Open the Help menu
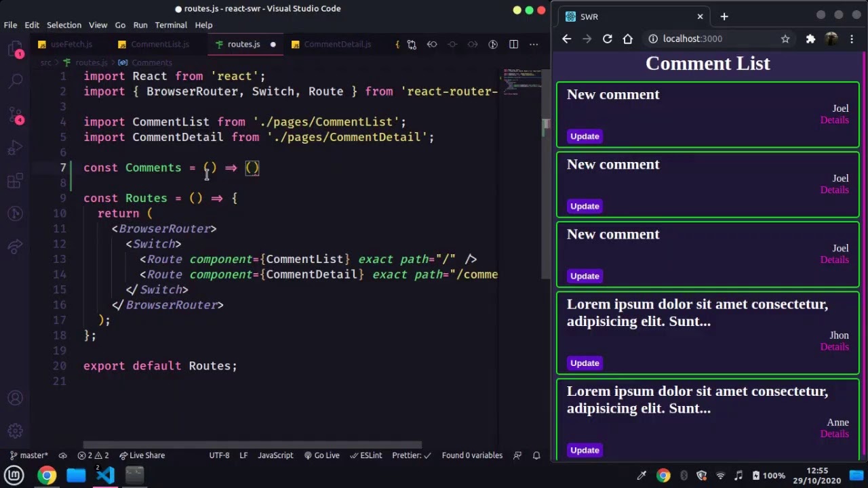Viewport: 868px width, 488px height. tap(203, 25)
